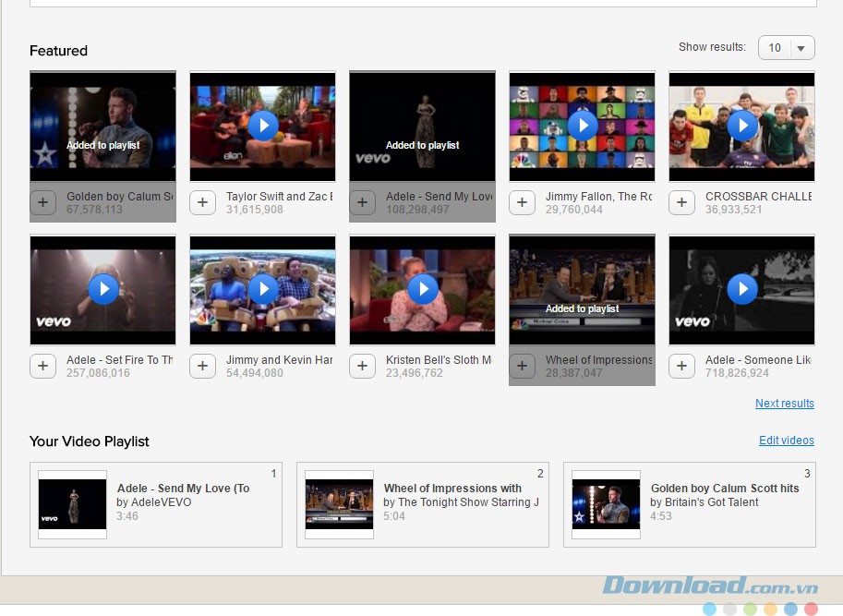
Task: Play the Jimmy and Kevin Hart video
Action: click(263, 289)
